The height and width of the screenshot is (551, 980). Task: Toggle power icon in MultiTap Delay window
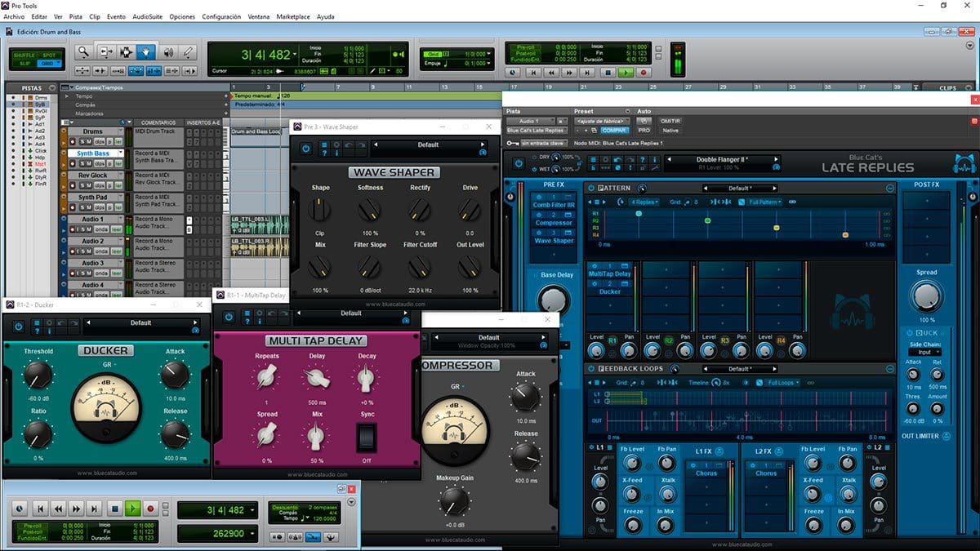[228, 317]
